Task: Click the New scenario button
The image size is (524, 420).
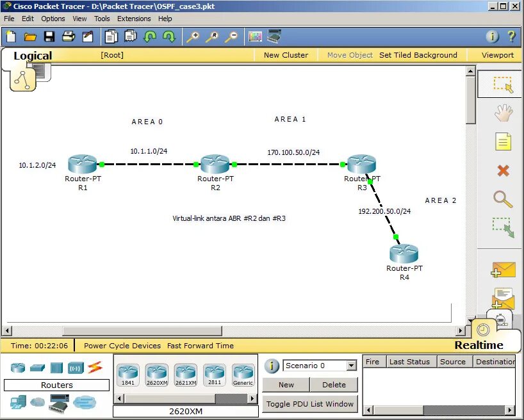Action: click(x=286, y=385)
